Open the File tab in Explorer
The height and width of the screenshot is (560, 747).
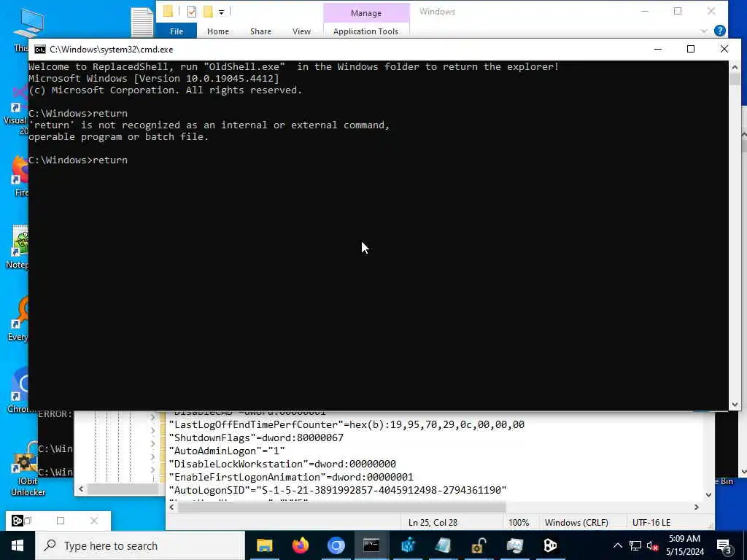[x=177, y=31]
